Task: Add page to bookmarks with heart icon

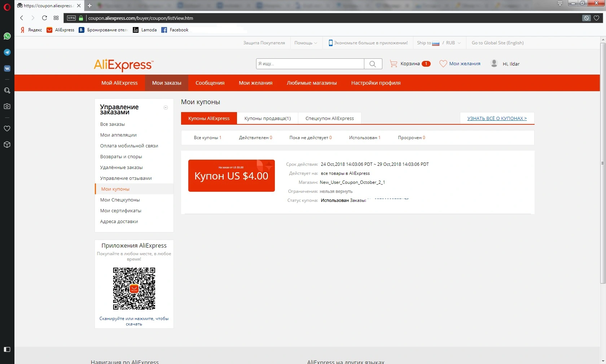Action: coord(597,18)
